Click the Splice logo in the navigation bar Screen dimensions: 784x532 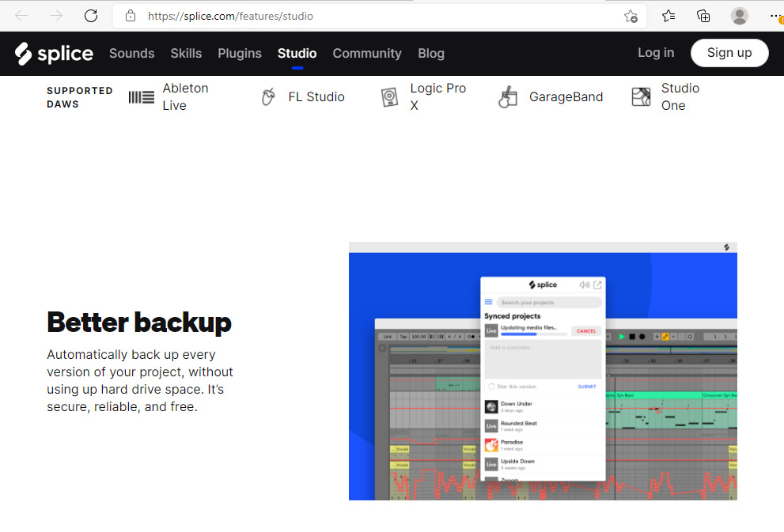(54, 54)
